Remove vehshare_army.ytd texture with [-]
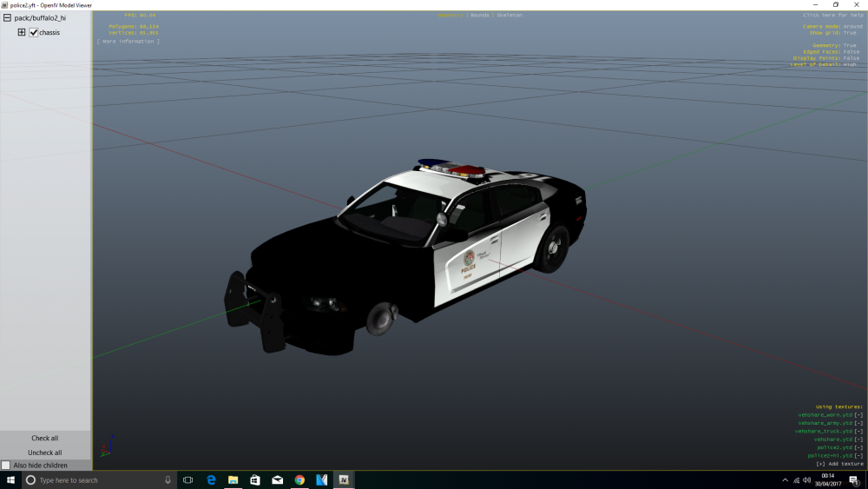868x489 pixels. click(858, 423)
